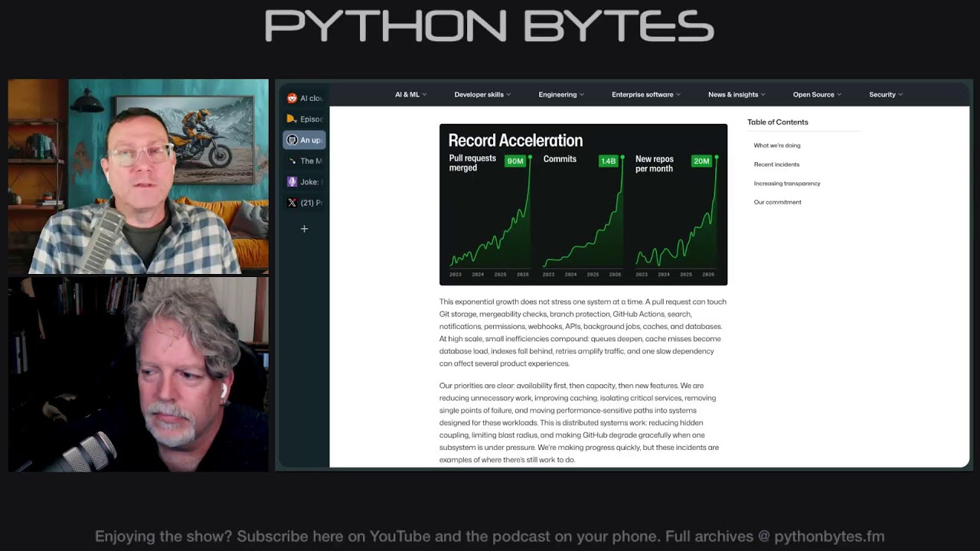Navigate to the "Our commitment" section
The image size is (980, 551).
[778, 202]
